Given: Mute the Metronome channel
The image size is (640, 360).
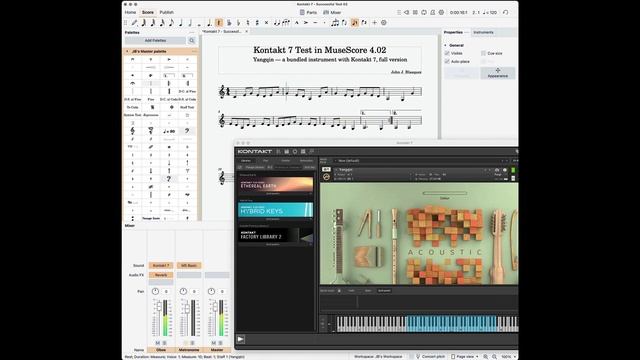Looking at the screenshot, I should (185, 343).
